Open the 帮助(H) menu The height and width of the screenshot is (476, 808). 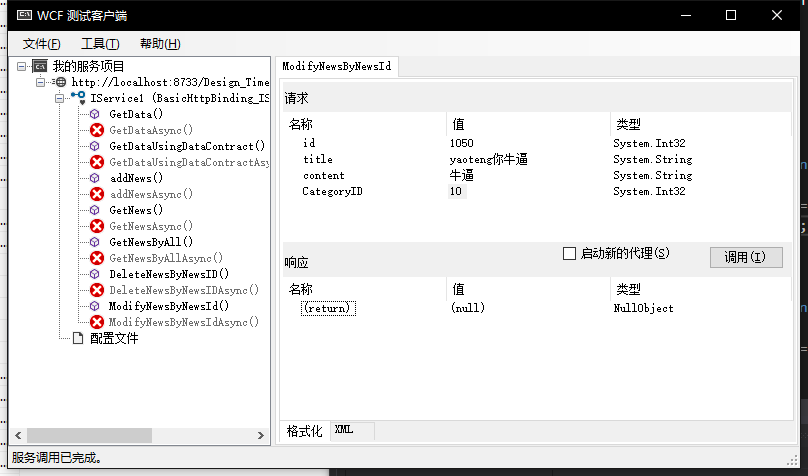point(160,44)
